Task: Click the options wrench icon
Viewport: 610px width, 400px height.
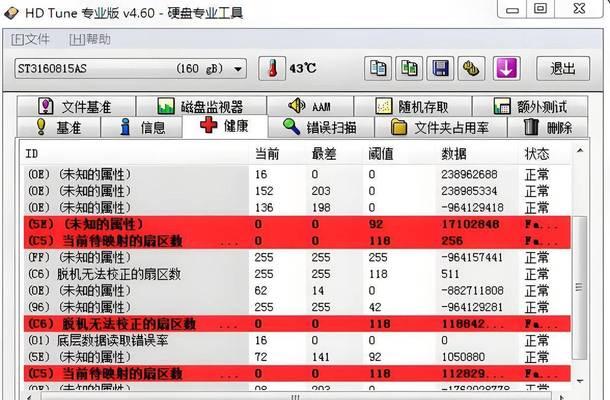Action: (x=471, y=68)
